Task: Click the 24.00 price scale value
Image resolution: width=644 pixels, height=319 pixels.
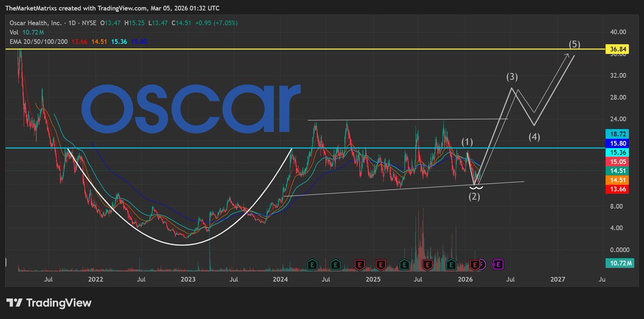Action: [x=619, y=119]
